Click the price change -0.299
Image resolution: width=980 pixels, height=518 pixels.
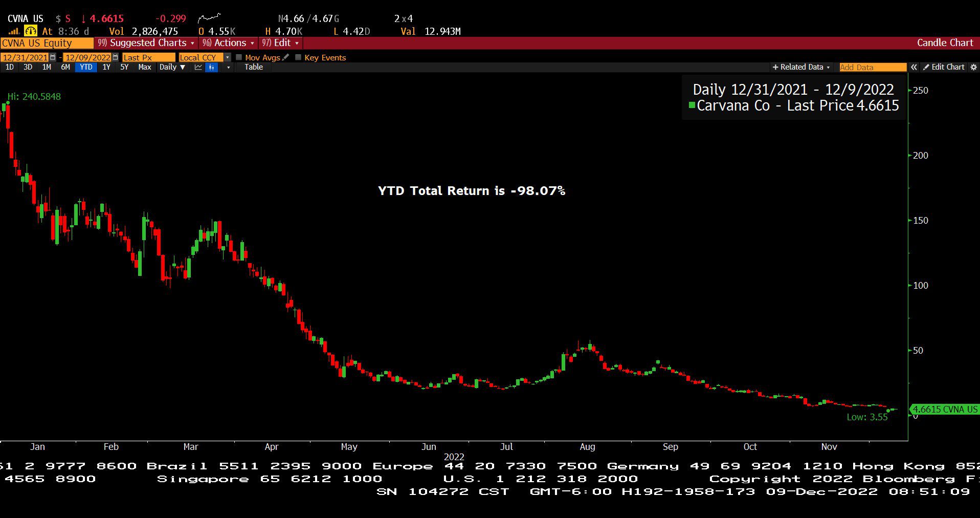[170, 18]
